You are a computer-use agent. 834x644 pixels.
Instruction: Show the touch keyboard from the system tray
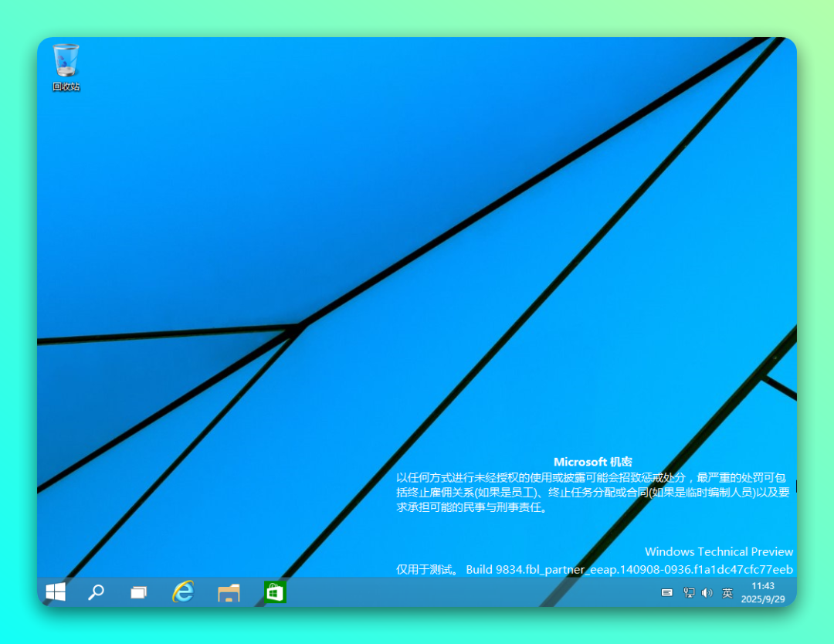[x=666, y=594]
